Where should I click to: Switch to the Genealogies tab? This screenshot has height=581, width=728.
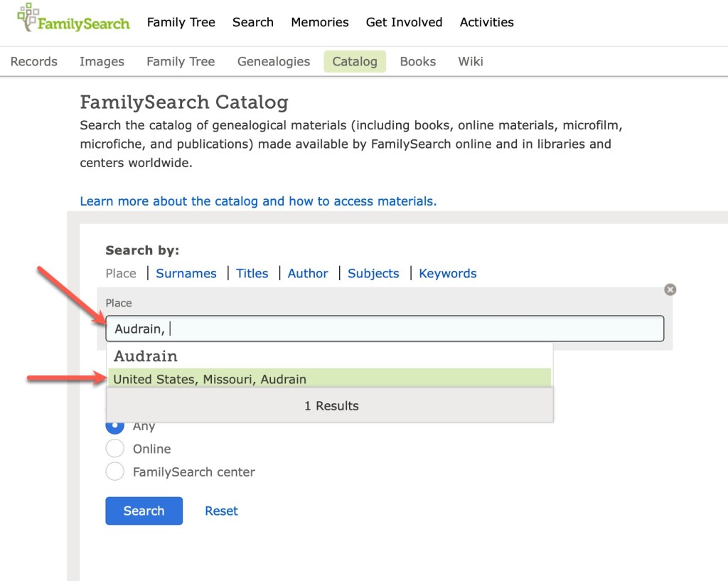coord(273,61)
